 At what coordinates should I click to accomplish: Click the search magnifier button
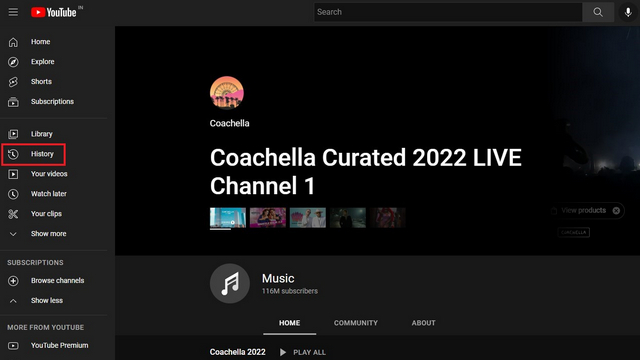tap(598, 12)
